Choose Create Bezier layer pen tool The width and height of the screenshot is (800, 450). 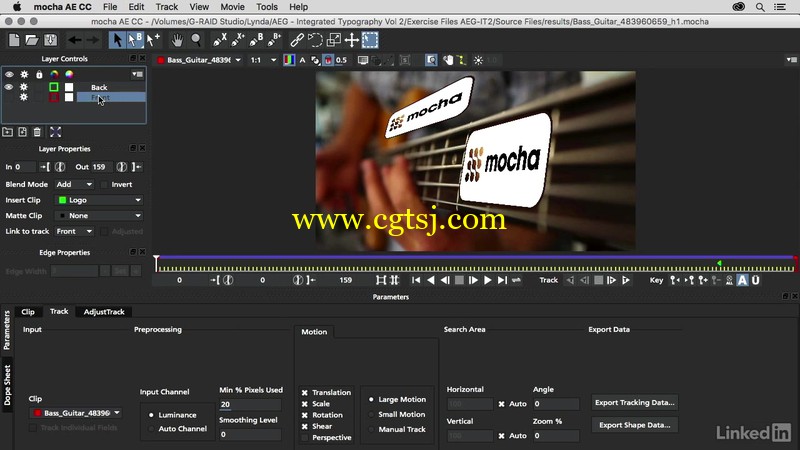[x=256, y=40]
